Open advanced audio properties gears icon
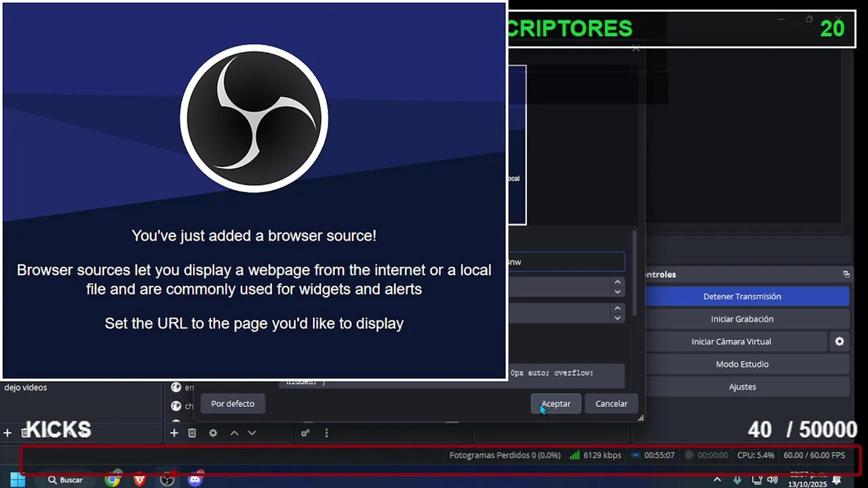This screenshot has height=488, width=868. click(x=306, y=433)
